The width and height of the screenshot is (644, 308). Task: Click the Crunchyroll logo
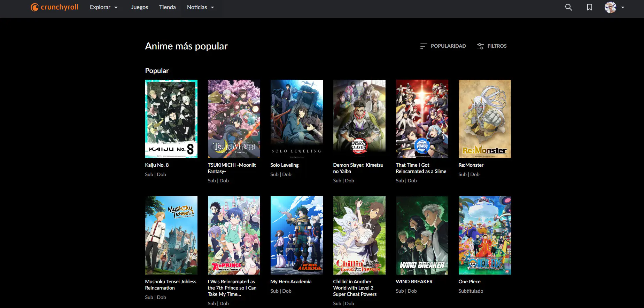pyautogui.click(x=54, y=7)
